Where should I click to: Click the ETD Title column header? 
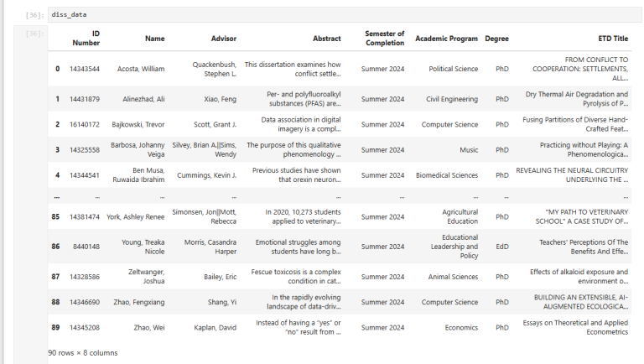coord(608,39)
